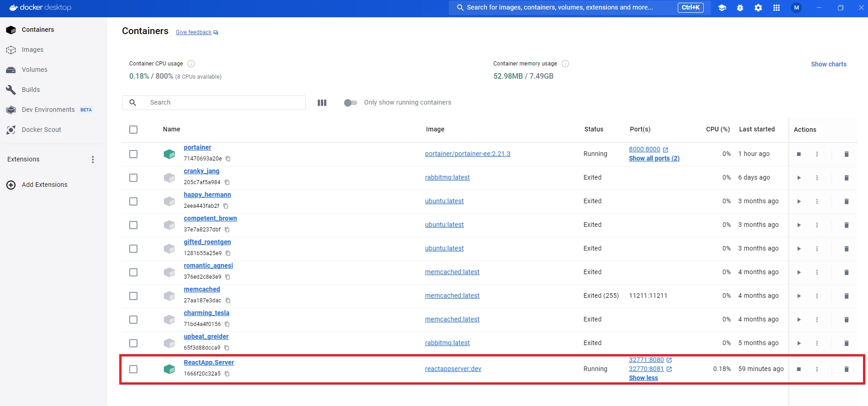Open Docker Scout section
Screen dimensions: 868x406
(41, 130)
